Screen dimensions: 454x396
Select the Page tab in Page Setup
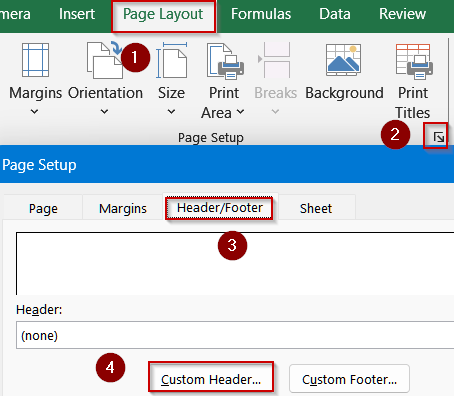pyautogui.click(x=43, y=209)
